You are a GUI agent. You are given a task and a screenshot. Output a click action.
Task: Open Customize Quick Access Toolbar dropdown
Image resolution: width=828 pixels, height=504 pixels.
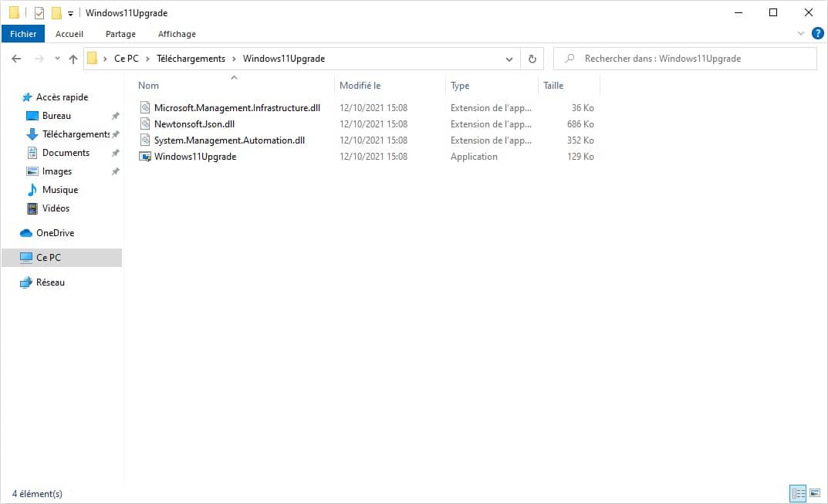[70, 14]
